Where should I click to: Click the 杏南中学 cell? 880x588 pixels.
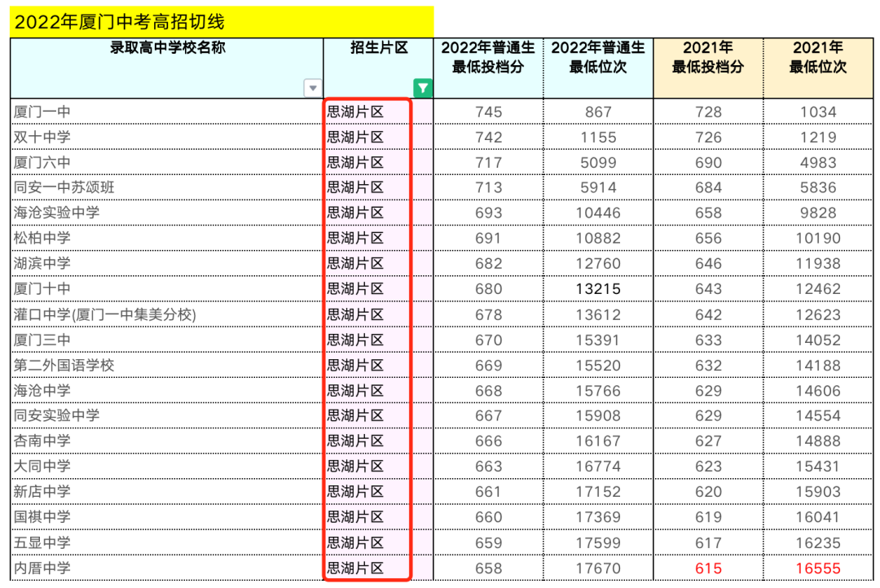tap(167, 441)
